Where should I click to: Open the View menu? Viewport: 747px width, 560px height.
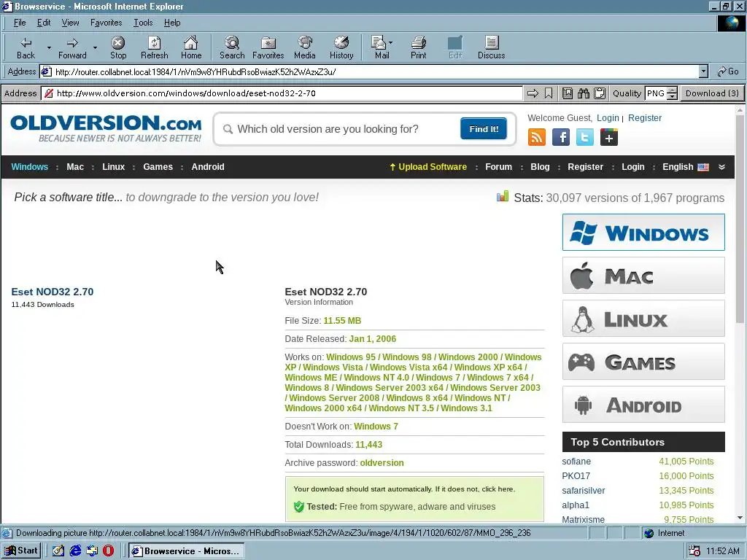pos(70,23)
